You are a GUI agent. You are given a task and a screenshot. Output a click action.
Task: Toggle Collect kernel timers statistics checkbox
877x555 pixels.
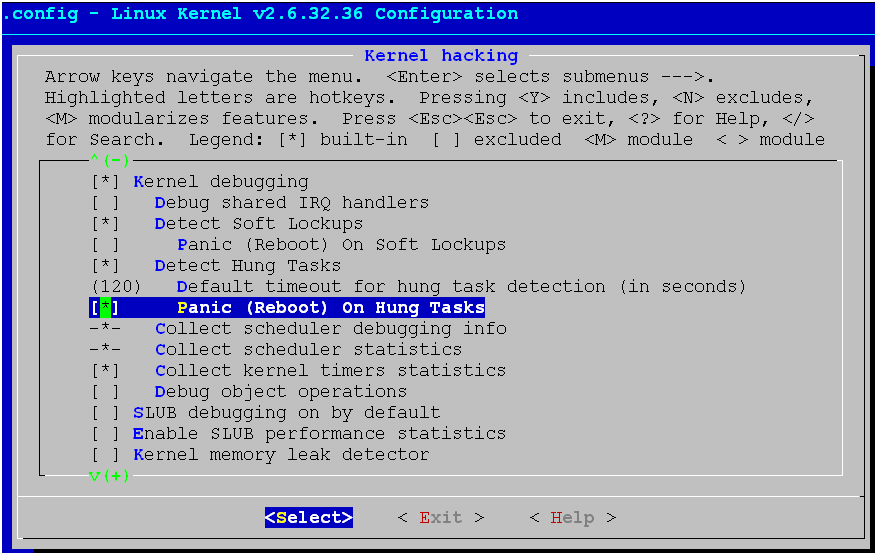pyautogui.click(x=105, y=370)
